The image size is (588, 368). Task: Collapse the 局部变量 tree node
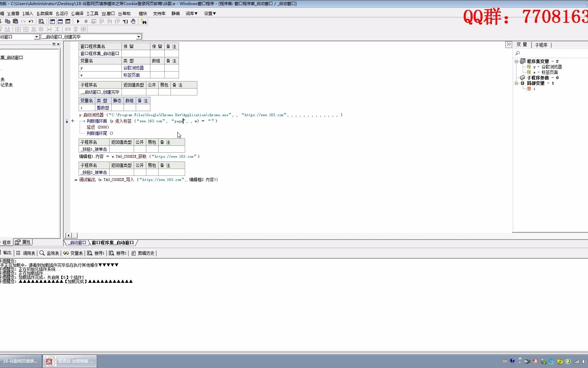coord(517,83)
